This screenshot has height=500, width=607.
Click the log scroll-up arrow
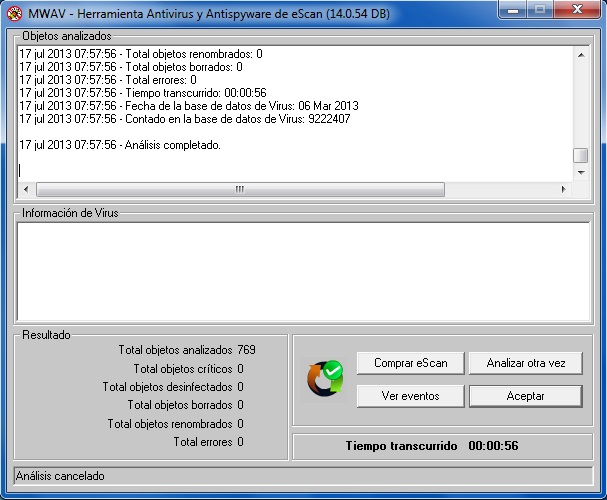pos(581,55)
